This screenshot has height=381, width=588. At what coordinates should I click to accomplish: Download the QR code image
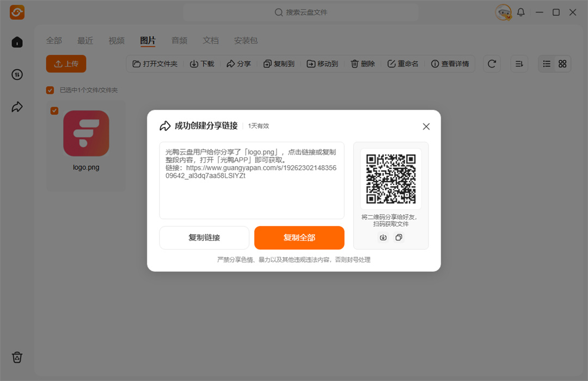[x=383, y=237]
